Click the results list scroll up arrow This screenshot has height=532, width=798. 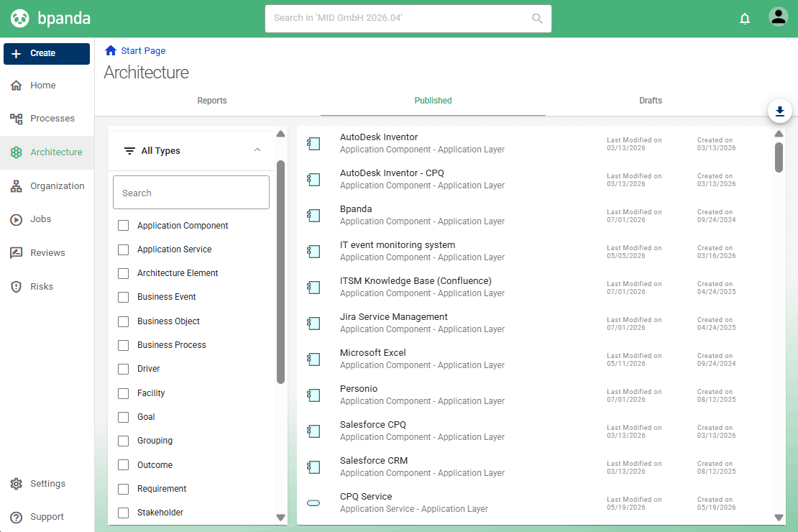click(x=779, y=134)
